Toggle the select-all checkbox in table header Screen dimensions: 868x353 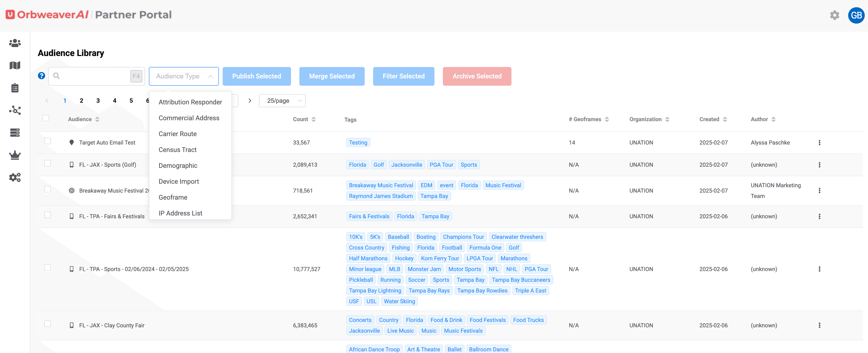pyautogui.click(x=46, y=118)
